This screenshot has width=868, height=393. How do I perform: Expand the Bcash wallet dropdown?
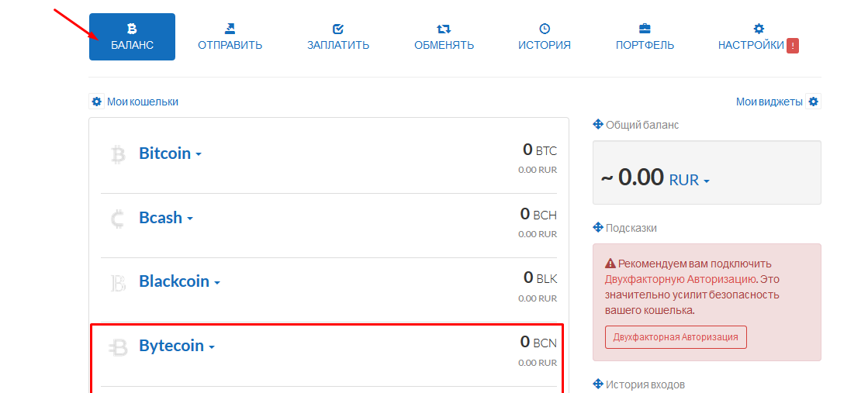point(166,218)
